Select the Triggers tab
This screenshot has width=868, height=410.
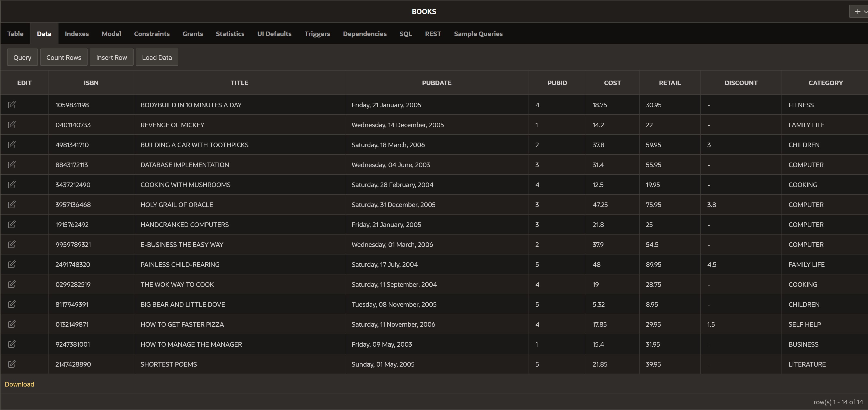pyautogui.click(x=317, y=34)
